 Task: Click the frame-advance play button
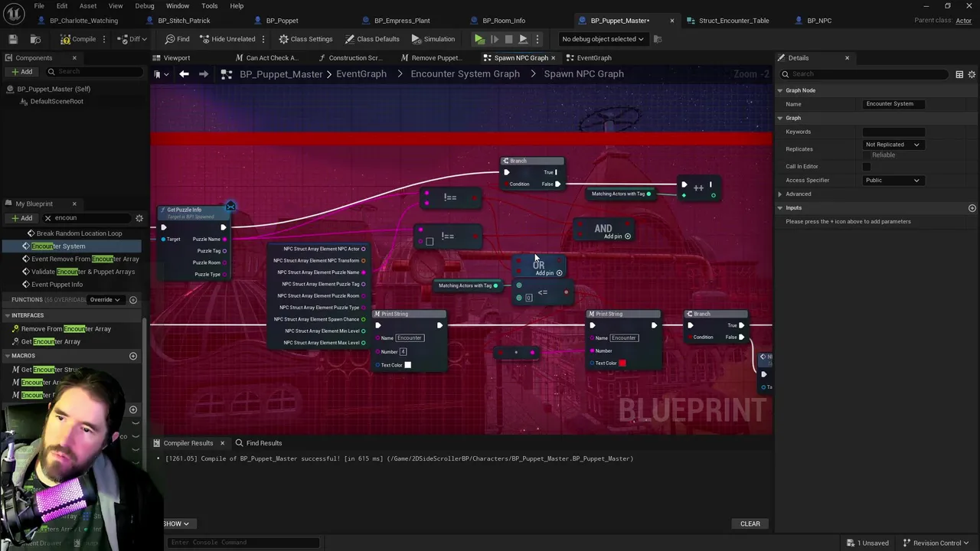[x=494, y=39]
